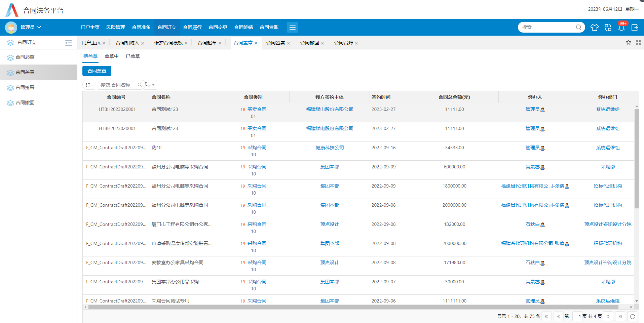Screen dimensions: 644x323
Task: Go to the next page arrow
Action: (608, 316)
